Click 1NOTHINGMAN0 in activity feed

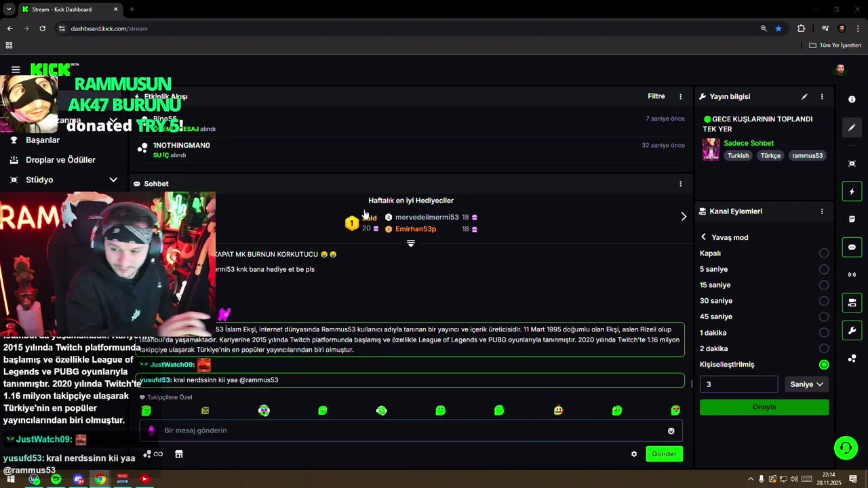click(181, 146)
